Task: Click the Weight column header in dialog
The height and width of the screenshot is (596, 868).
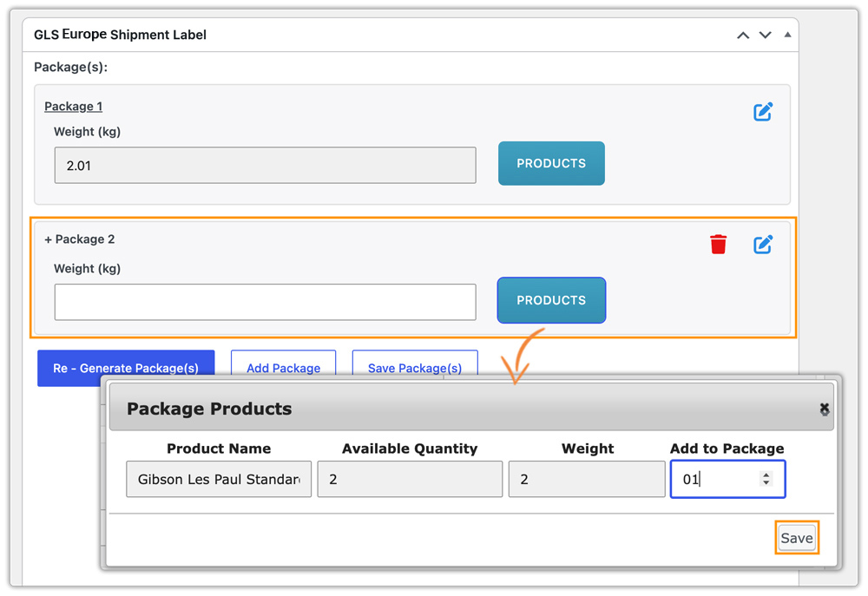Action: point(588,449)
